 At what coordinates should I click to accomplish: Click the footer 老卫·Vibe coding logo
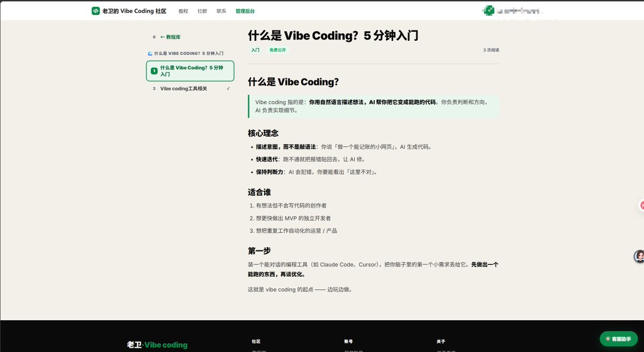coord(157,345)
